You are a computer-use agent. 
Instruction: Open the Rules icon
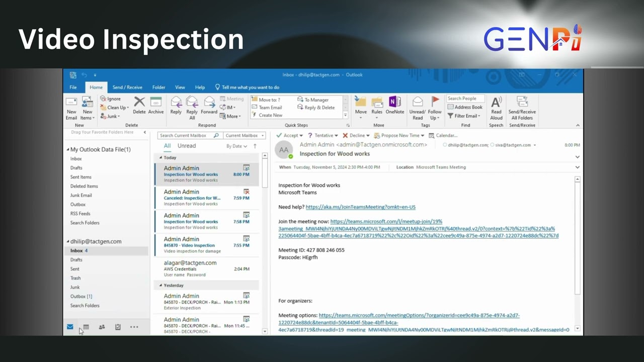(x=377, y=102)
